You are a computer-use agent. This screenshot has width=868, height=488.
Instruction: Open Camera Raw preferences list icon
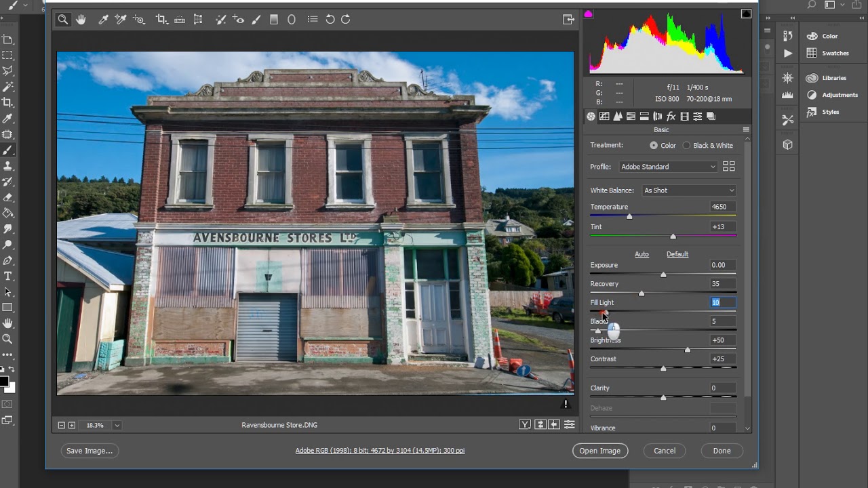(x=313, y=20)
